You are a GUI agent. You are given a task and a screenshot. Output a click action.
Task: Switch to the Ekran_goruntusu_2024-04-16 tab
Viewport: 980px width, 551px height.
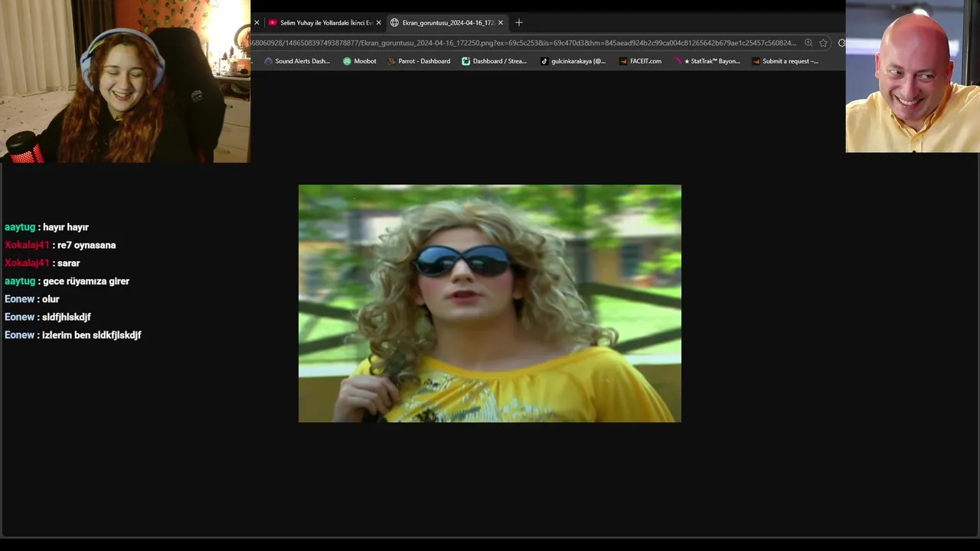coord(447,23)
